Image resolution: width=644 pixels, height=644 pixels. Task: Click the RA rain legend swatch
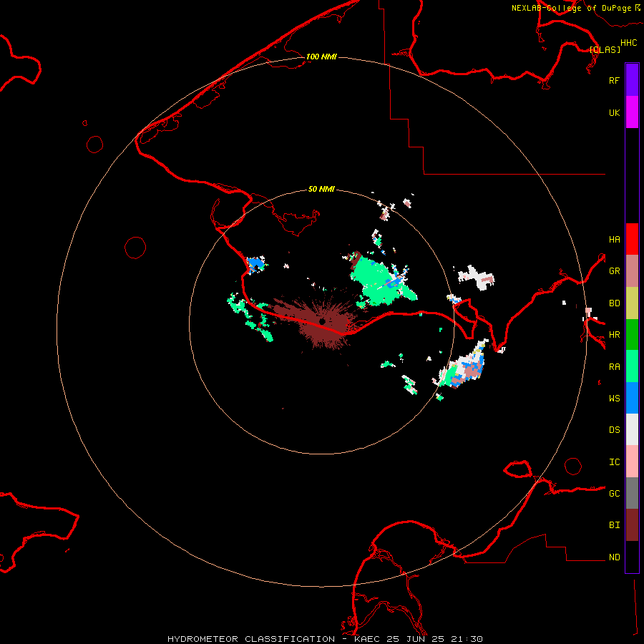point(632,366)
